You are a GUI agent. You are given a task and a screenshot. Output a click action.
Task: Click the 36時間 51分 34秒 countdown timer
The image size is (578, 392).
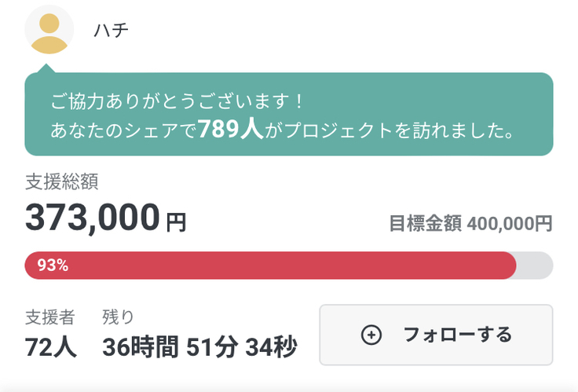coord(199,346)
